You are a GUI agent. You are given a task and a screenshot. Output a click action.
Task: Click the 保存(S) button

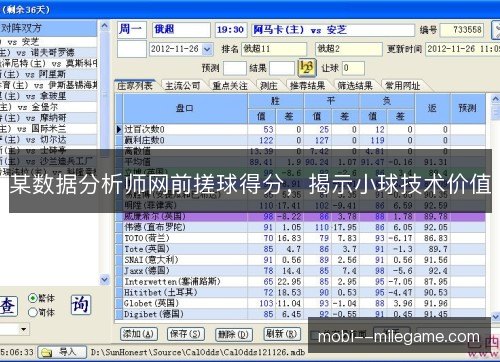click(185, 334)
